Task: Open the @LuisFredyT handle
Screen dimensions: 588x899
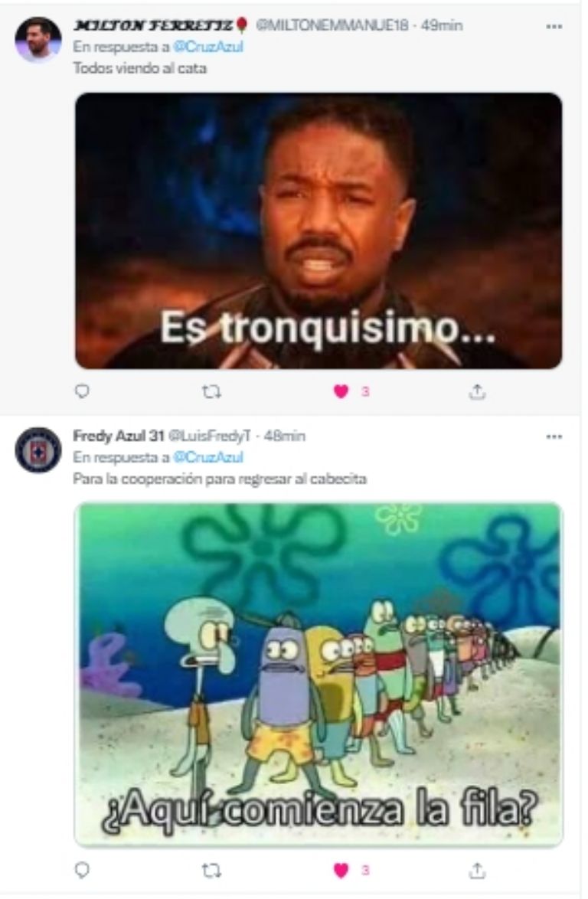Action: click(x=209, y=436)
